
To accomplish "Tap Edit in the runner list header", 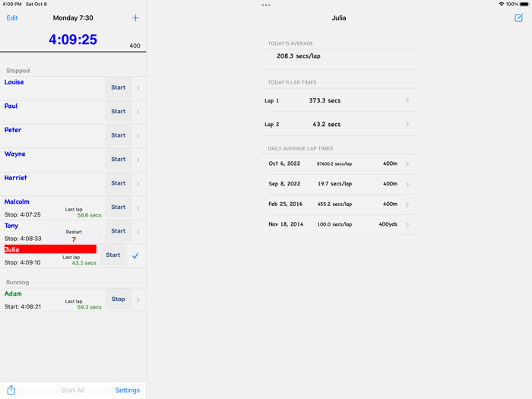I will [x=12, y=18].
